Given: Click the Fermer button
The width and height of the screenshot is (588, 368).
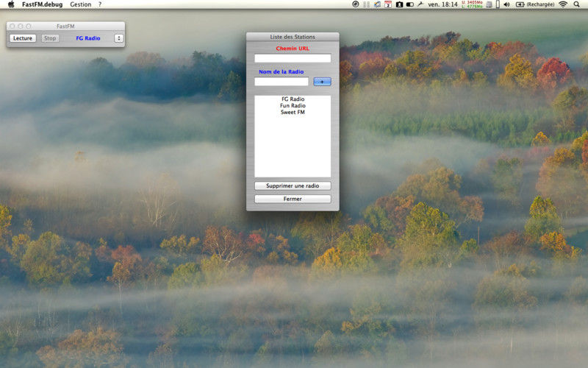Looking at the screenshot, I should tap(293, 199).
